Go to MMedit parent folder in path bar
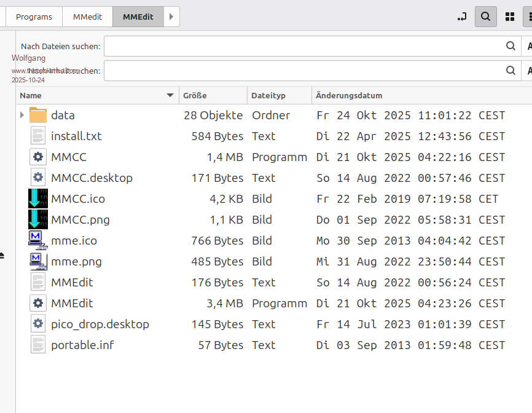The width and height of the screenshot is (532, 413). pyautogui.click(x=87, y=17)
